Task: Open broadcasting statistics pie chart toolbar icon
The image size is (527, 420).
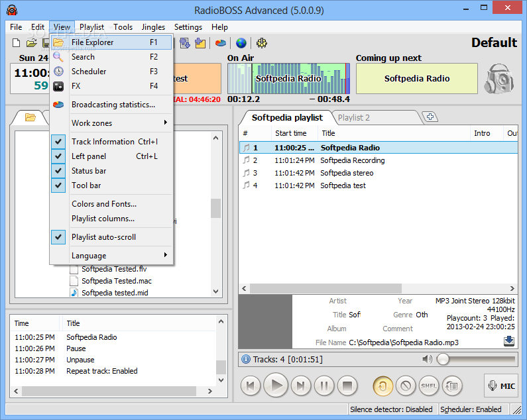Action: point(221,42)
